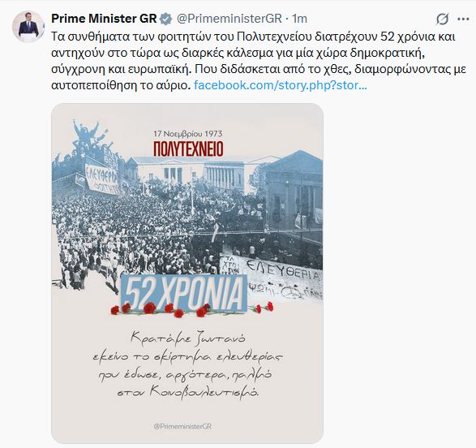Image resolution: width=476 pixels, height=448 pixels.
Task: Click the handwritten Κρατάμε ζωντανό caption
Action: 187,338
